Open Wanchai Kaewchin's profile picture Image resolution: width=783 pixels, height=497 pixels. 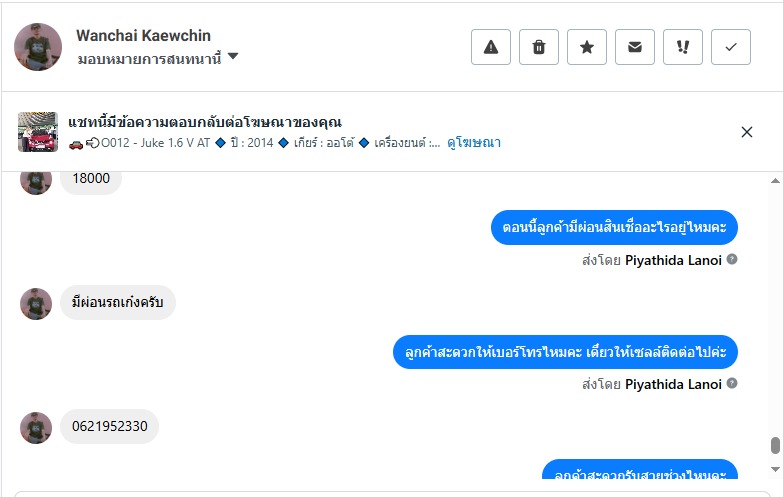tap(38, 47)
